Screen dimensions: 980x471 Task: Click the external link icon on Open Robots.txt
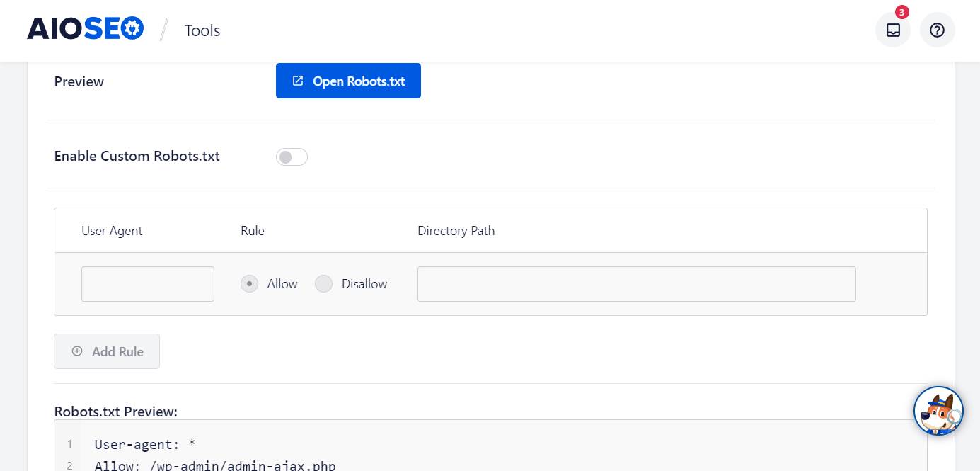298,81
